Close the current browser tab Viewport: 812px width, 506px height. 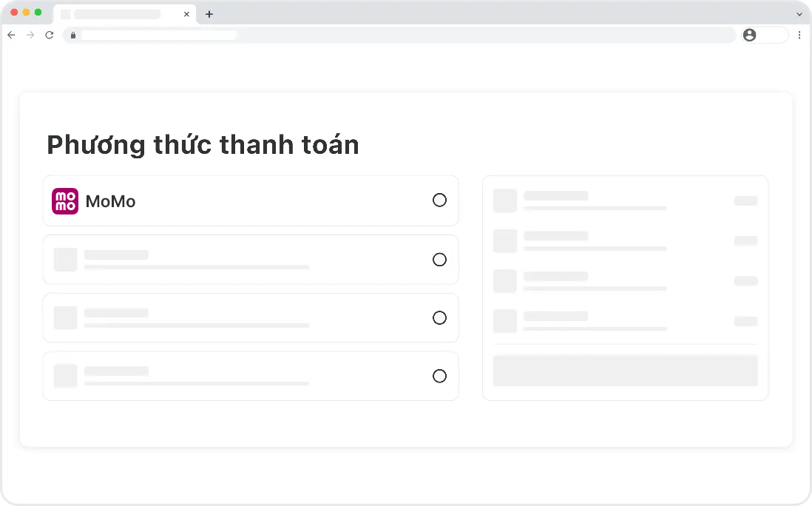click(186, 14)
